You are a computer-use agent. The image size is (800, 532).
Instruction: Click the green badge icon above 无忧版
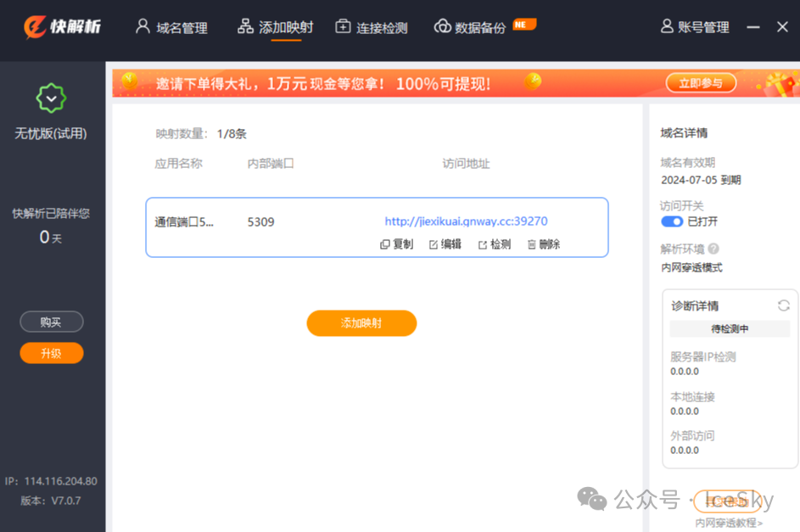pyautogui.click(x=51, y=98)
